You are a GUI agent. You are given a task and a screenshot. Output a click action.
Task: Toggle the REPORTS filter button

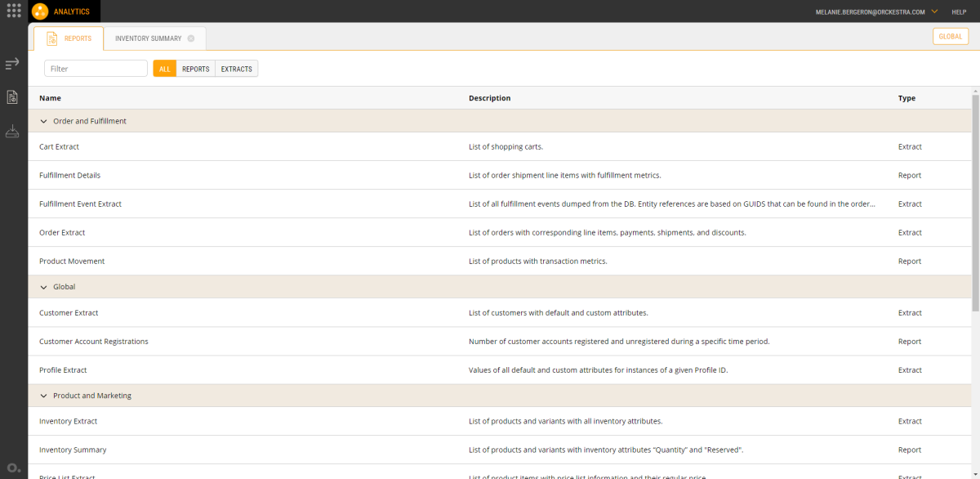[195, 69]
